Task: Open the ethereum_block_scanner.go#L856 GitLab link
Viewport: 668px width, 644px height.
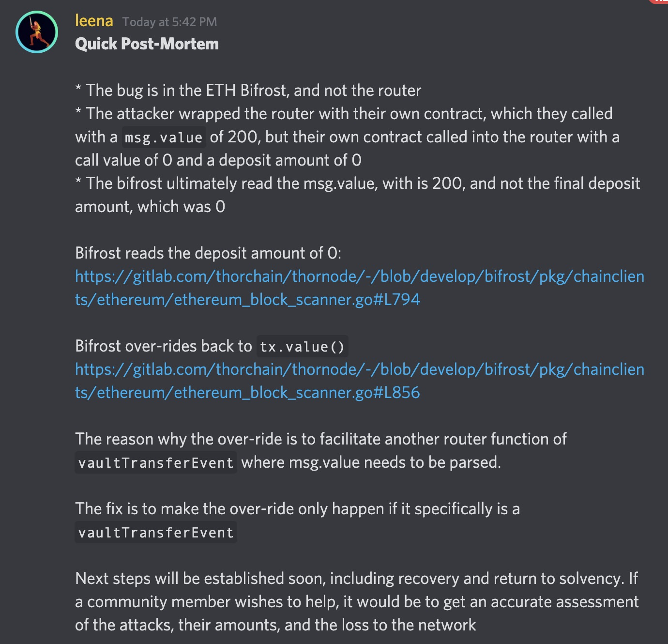Action: pyautogui.click(x=360, y=381)
